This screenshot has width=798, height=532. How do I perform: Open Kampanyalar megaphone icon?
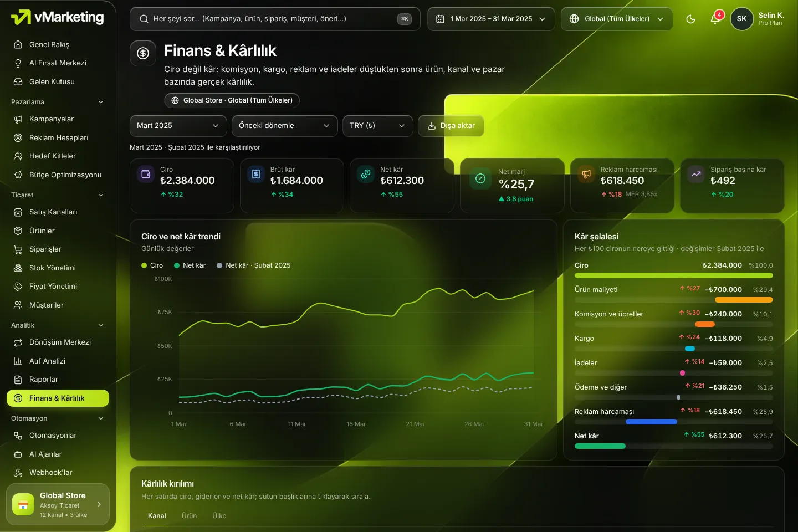pyautogui.click(x=18, y=119)
